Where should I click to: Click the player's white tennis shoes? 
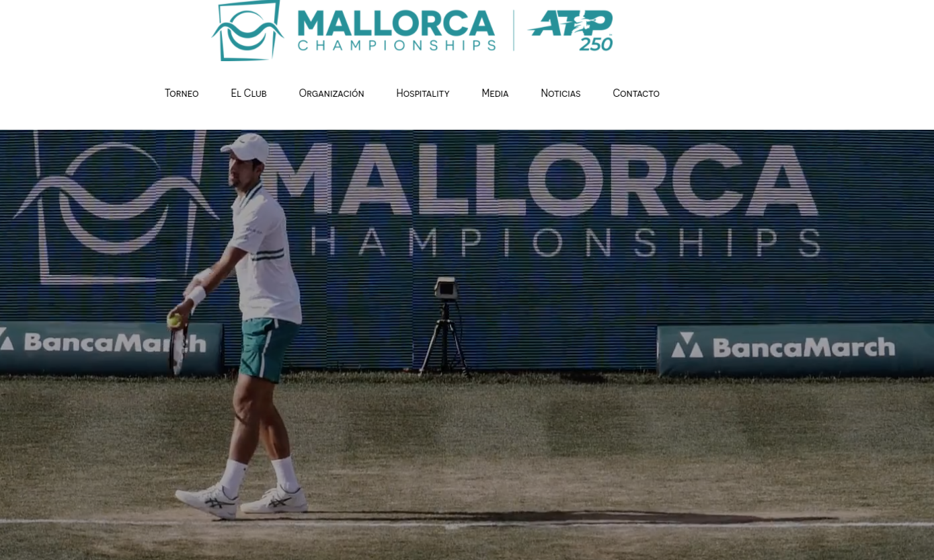(241, 501)
